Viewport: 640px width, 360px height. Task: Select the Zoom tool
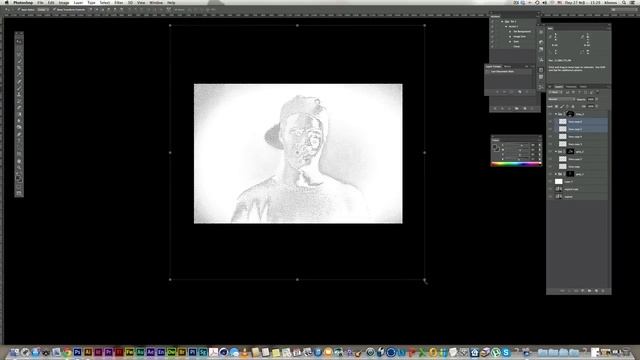(19, 168)
